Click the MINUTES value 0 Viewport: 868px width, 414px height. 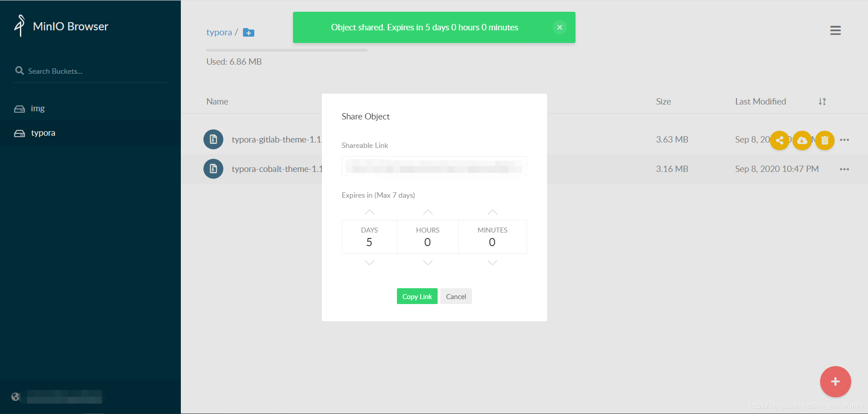click(x=492, y=243)
